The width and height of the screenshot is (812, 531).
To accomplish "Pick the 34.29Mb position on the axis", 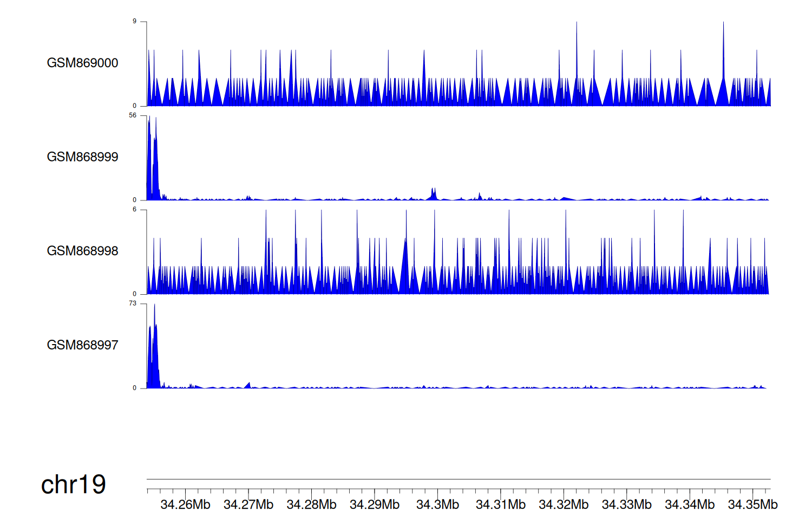I will coord(375,504).
